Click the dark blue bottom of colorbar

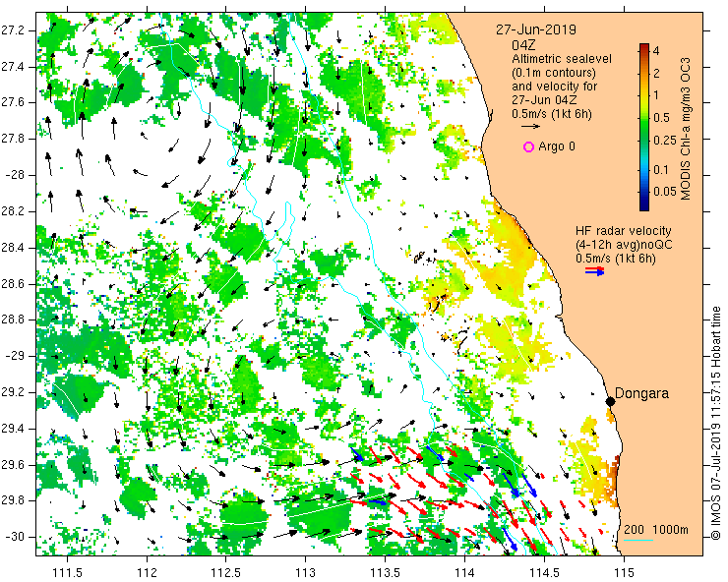click(x=644, y=207)
